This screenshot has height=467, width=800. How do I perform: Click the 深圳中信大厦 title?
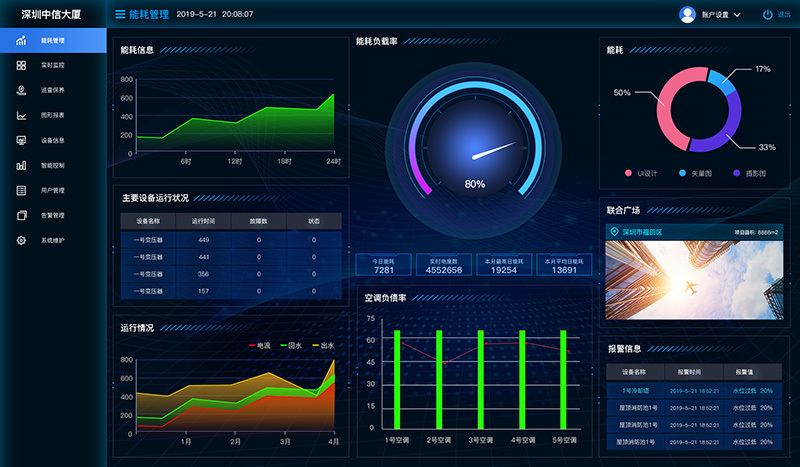tap(51, 14)
